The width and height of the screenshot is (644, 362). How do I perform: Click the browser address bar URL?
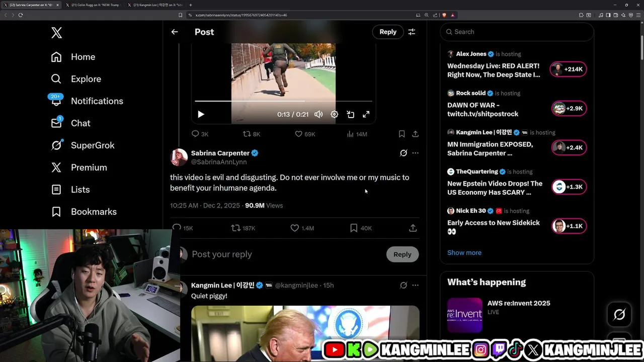point(242,15)
